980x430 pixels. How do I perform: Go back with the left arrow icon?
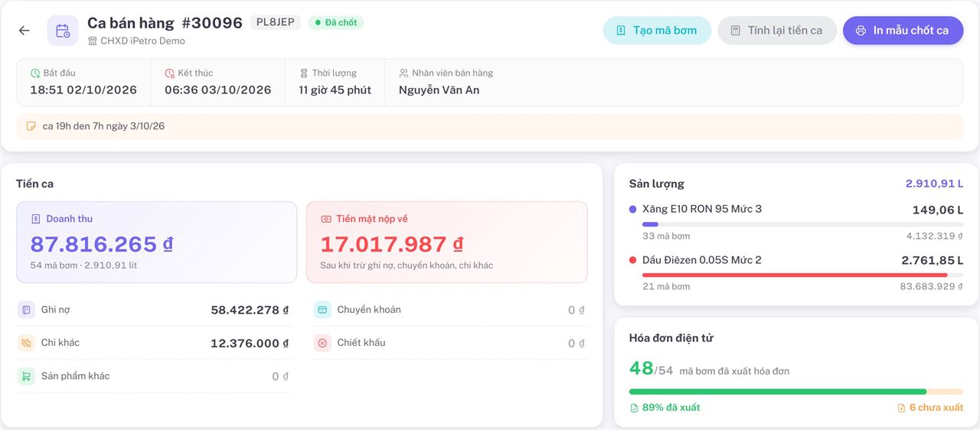pos(24,31)
